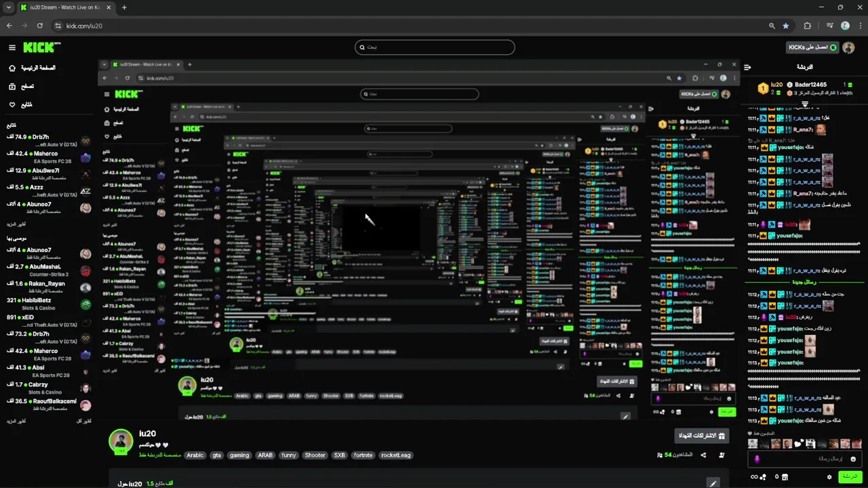Viewport: 868px width, 488px height.
Task: Select the white hearts emote in quick emotes
Action: [798, 444]
